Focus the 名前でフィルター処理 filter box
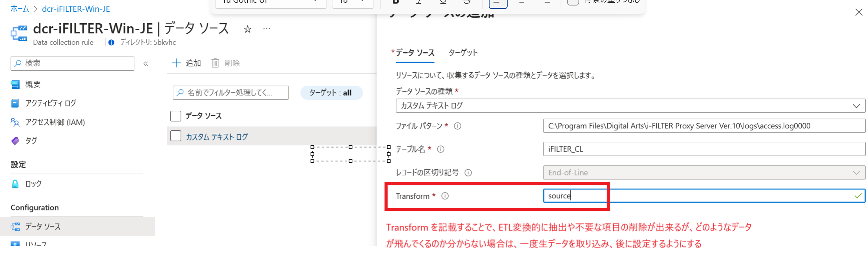The width and height of the screenshot is (868, 260). pyautogui.click(x=230, y=93)
